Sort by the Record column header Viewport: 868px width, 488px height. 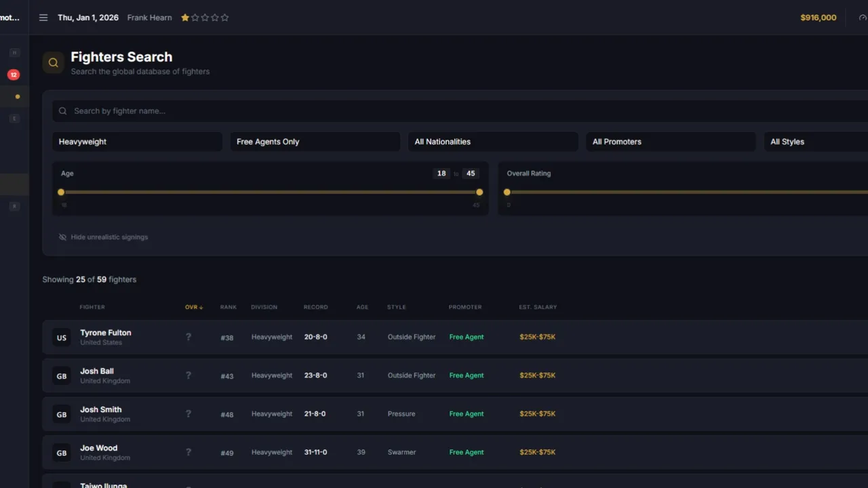(315, 307)
